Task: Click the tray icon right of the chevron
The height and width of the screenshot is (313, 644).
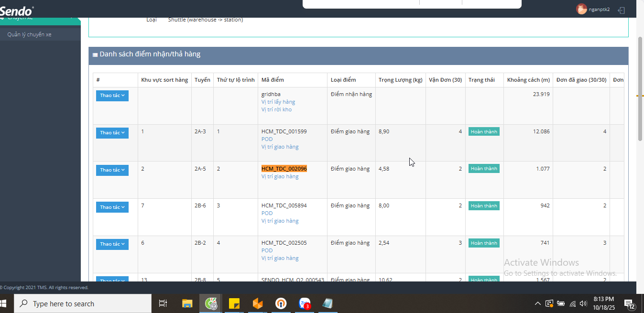Action: pyautogui.click(x=549, y=303)
